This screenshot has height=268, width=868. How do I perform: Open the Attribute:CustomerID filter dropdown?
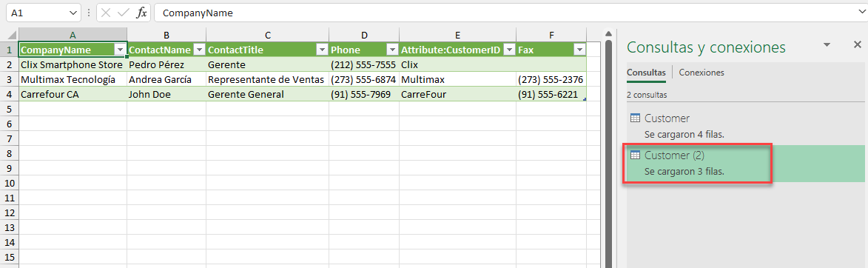[510, 50]
